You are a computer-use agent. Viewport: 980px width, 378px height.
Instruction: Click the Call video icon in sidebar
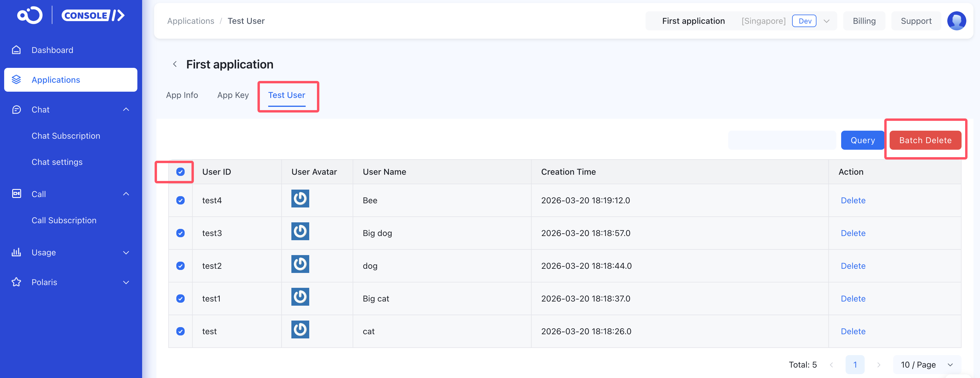pyautogui.click(x=16, y=194)
